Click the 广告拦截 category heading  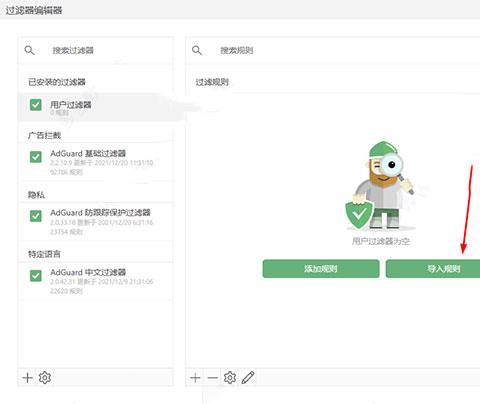44,135
